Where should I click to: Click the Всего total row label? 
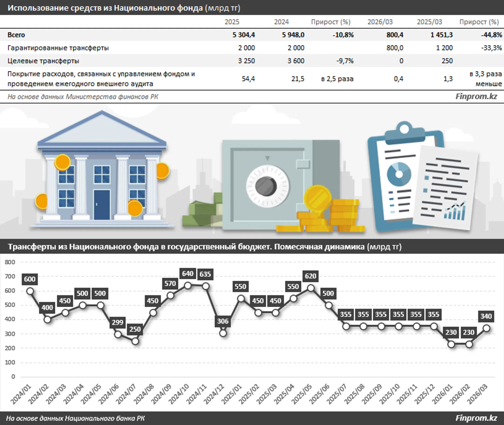coord(16,35)
